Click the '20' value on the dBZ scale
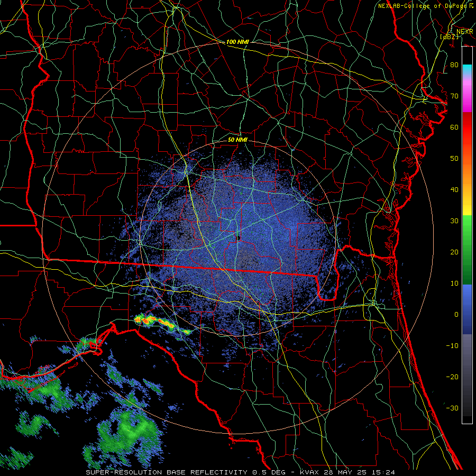Screen dimensions: 476x476 (x=454, y=252)
